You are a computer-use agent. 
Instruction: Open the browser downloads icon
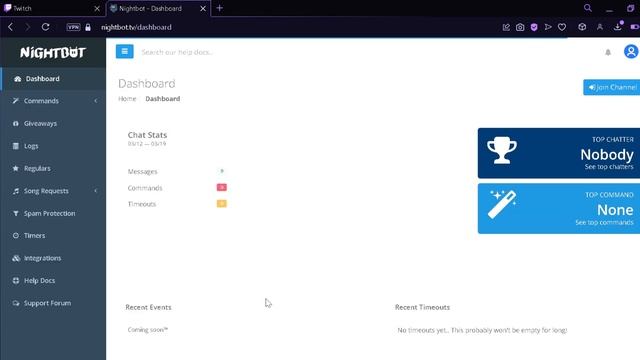[x=618, y=27]
